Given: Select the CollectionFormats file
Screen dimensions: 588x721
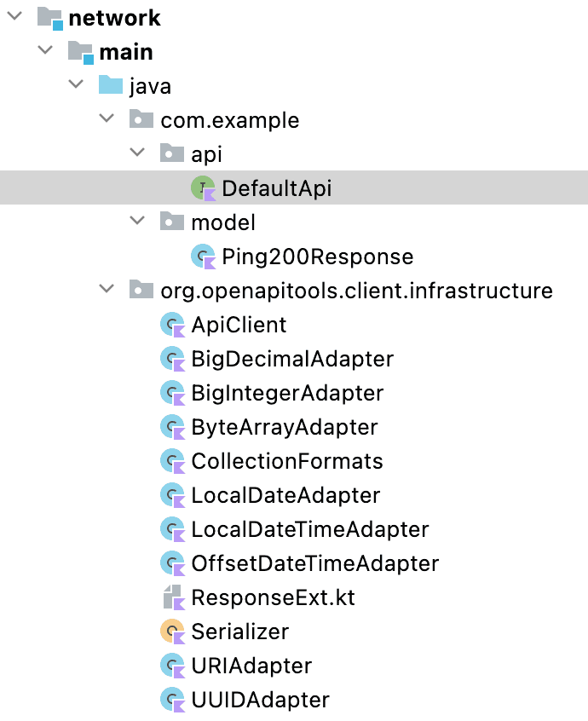Looking at the screenshot, I should pyautogui.click(x=286, y=461).
